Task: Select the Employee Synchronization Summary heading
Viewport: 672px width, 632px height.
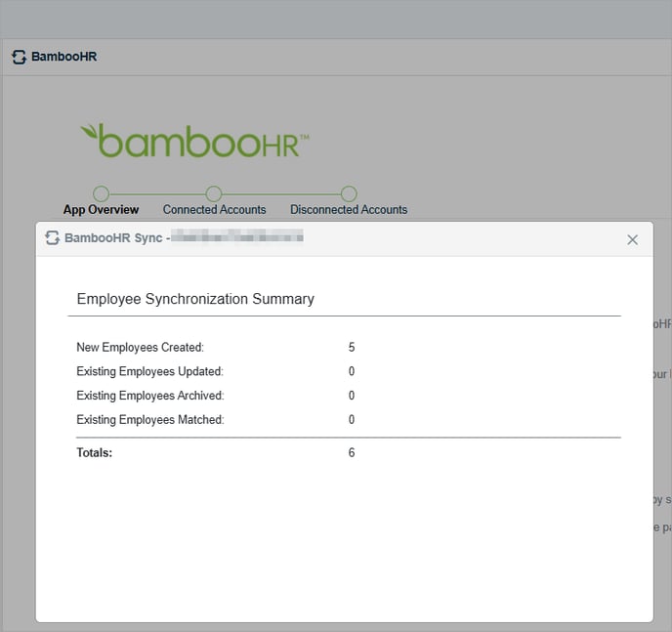Action: 195,299
